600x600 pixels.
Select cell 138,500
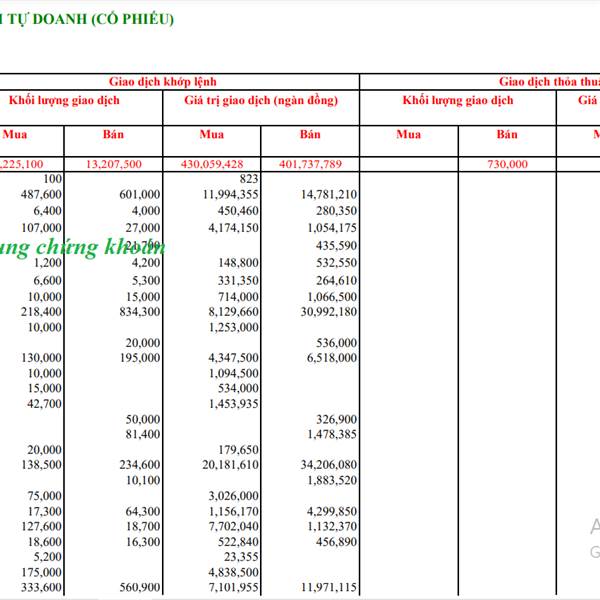[41, 465]
